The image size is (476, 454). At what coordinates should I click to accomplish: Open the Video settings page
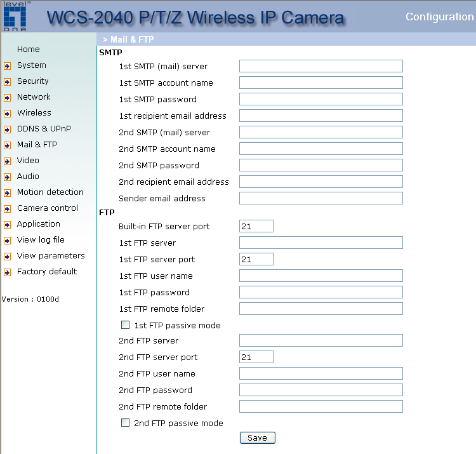tap(28, 161)
